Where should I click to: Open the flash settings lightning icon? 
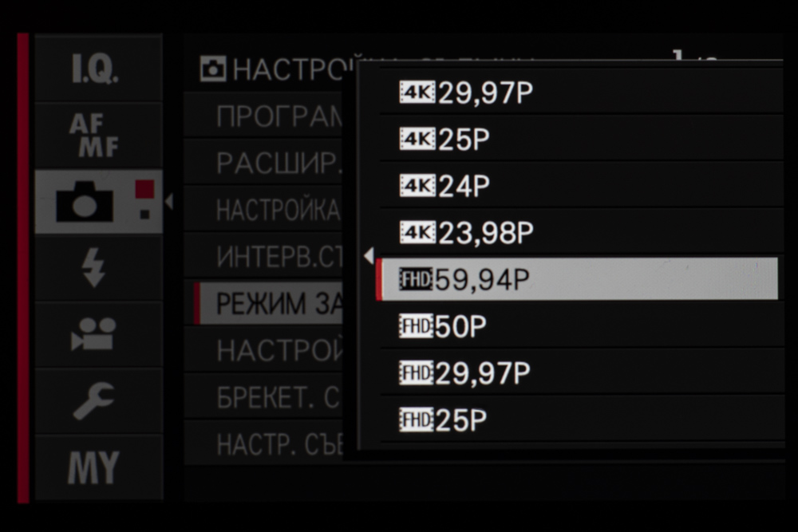(94, 269)
